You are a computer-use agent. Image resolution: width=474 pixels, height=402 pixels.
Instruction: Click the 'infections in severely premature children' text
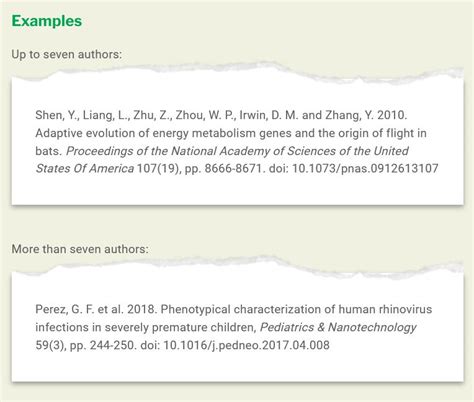click(145, 327)
